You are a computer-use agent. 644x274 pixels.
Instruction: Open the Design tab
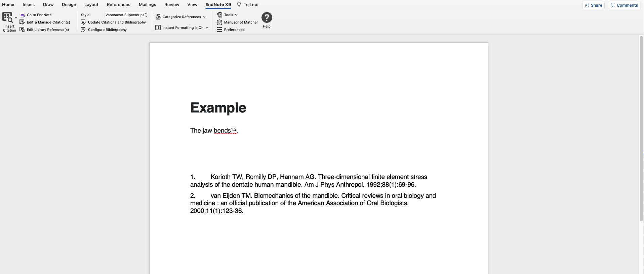point(69,5)
